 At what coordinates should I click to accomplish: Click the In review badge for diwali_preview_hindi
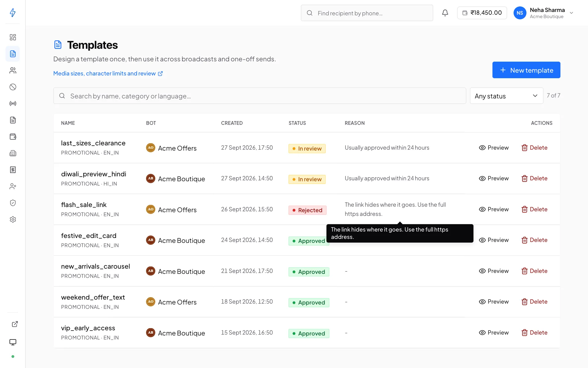click(307, 179)
